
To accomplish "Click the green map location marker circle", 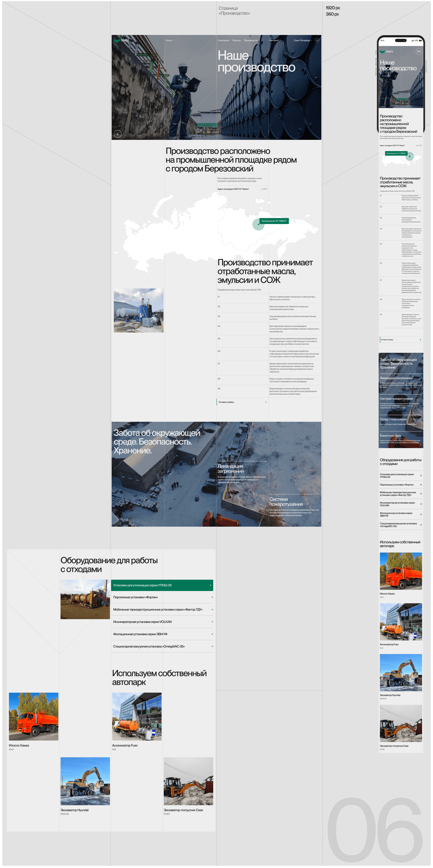I will click(x=258, y=224).
